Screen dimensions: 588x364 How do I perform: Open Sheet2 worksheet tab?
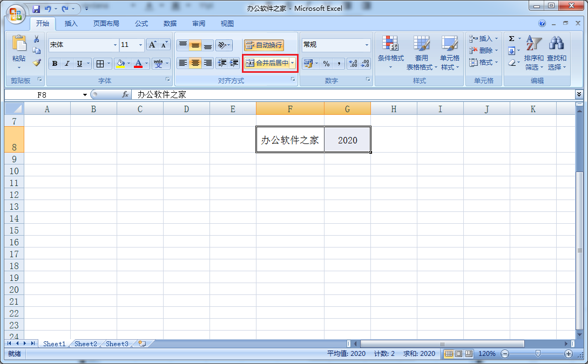[x=85, y=344]
